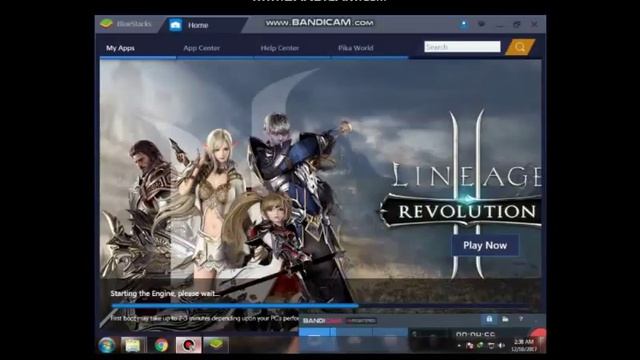Viewport: 640px width, 360px height.
Task: Click the Bandicam recorder taskbar icon
Action: [x=188, y=345]
